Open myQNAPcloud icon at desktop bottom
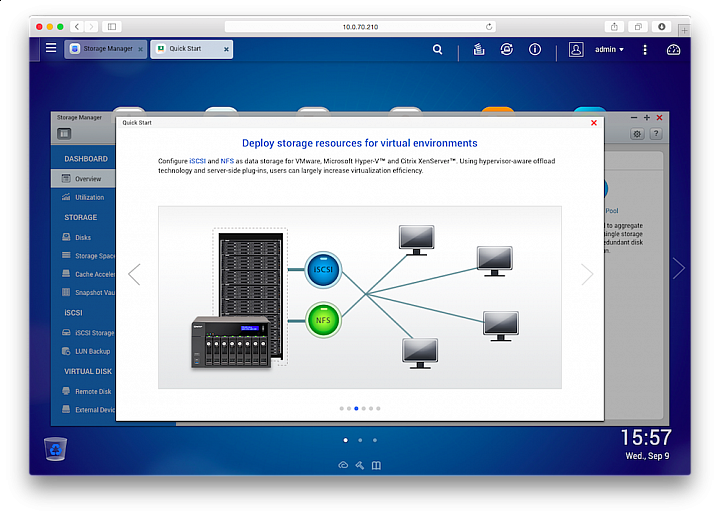Viewport: 720px width, 518px height. (x=343, y=465)
